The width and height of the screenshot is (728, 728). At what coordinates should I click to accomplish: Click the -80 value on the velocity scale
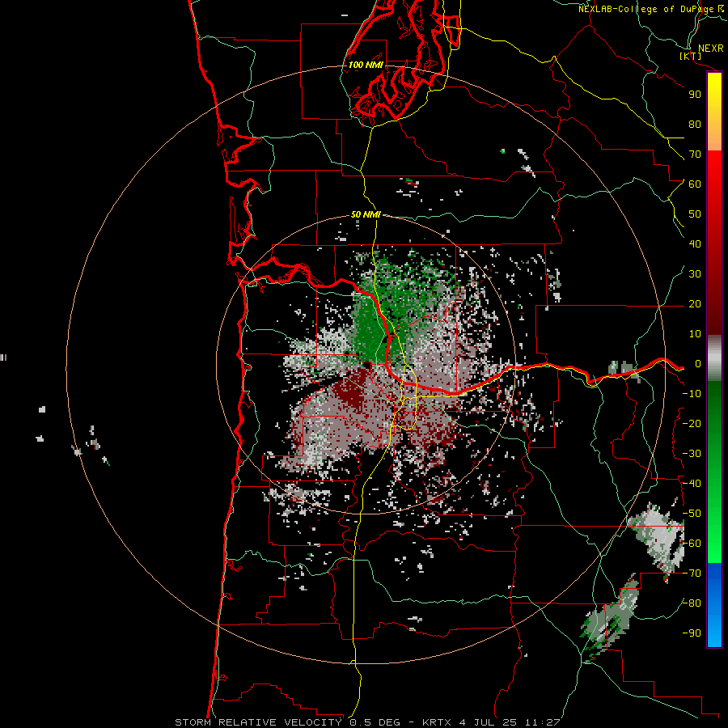pyautogui.click(x=692, y=603)
